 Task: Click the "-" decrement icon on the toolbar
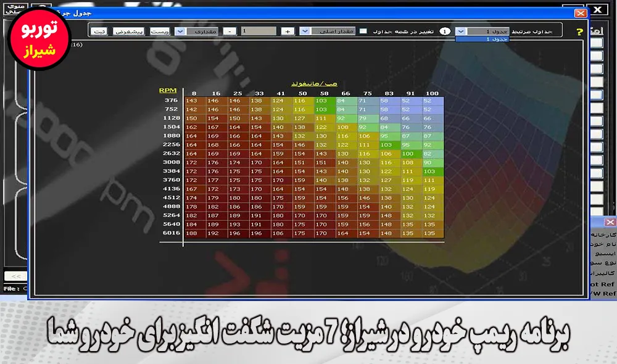pyautogui.click(x=229, y=30)
